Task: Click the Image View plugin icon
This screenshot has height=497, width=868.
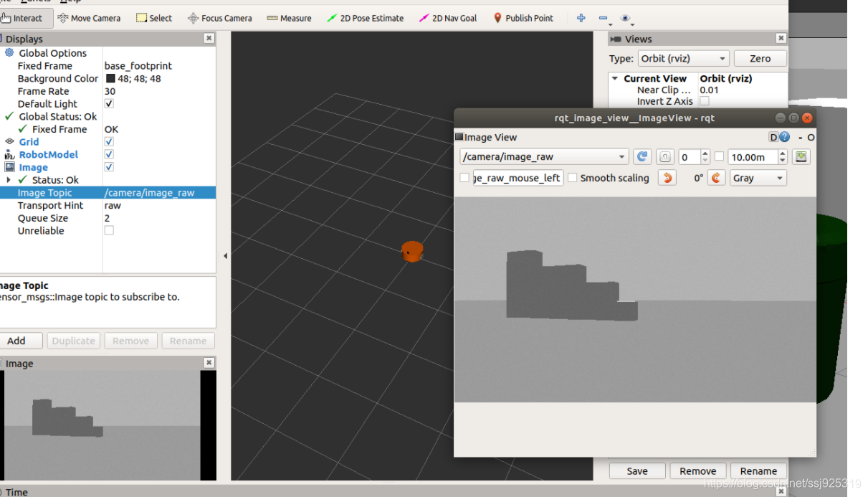Action: click(459, 137)
